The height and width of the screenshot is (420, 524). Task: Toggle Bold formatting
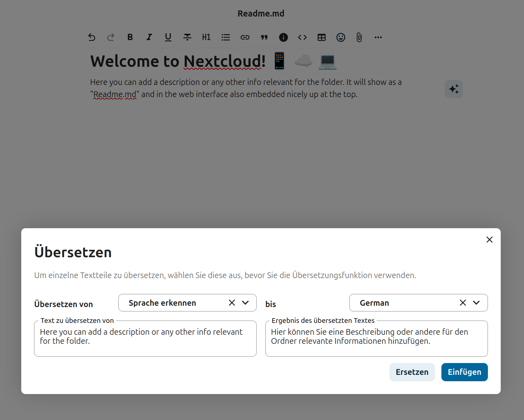(x=130, y=37)
